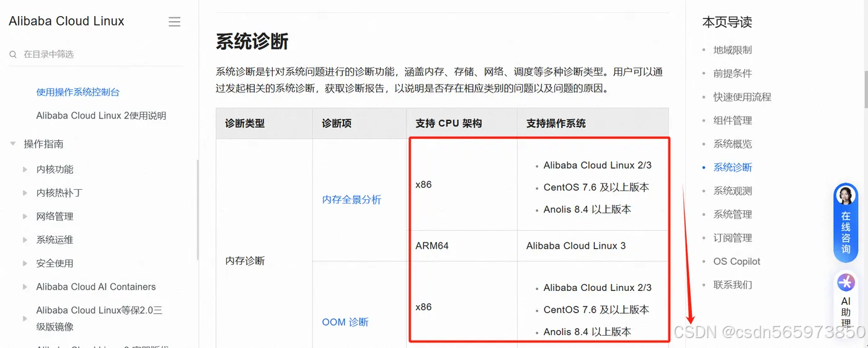Expand the 安全使用 tree arrow
The width and height of the screenshot is (868, 348).
coord(25,264)
